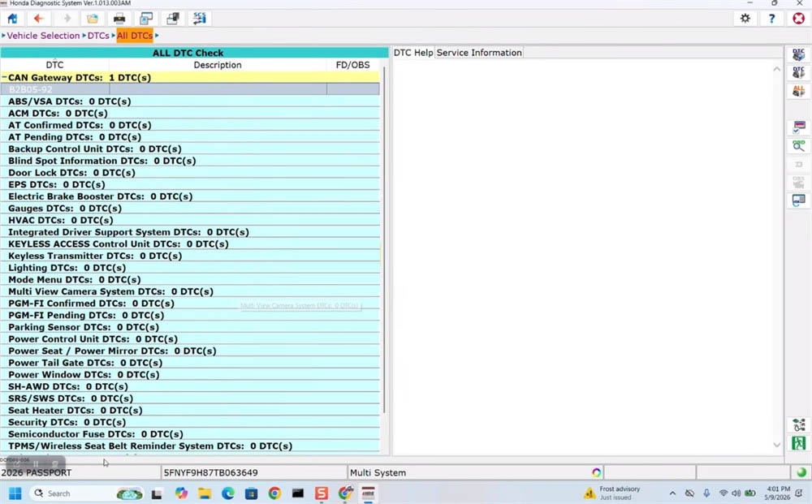Select Blind Spot Information DTCs row
The height and width of the screenshot is (504, 812).
(190, 161)
